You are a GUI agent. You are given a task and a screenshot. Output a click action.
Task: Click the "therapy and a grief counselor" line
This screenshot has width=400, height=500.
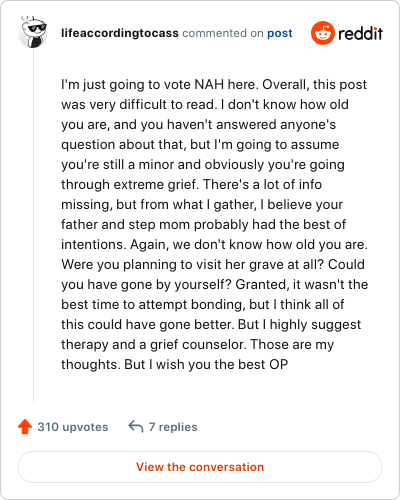click(x=197, y=345)
